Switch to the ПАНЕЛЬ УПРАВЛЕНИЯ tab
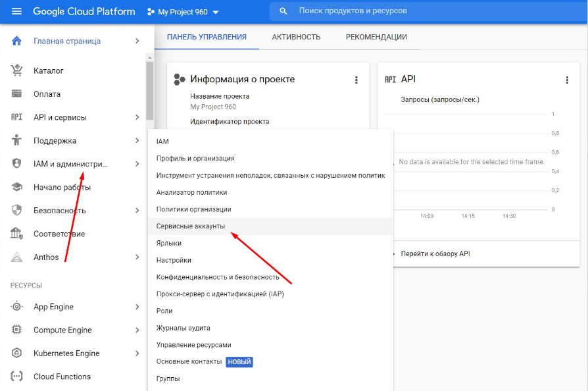 pyautogui.click(x=207, y=37)
